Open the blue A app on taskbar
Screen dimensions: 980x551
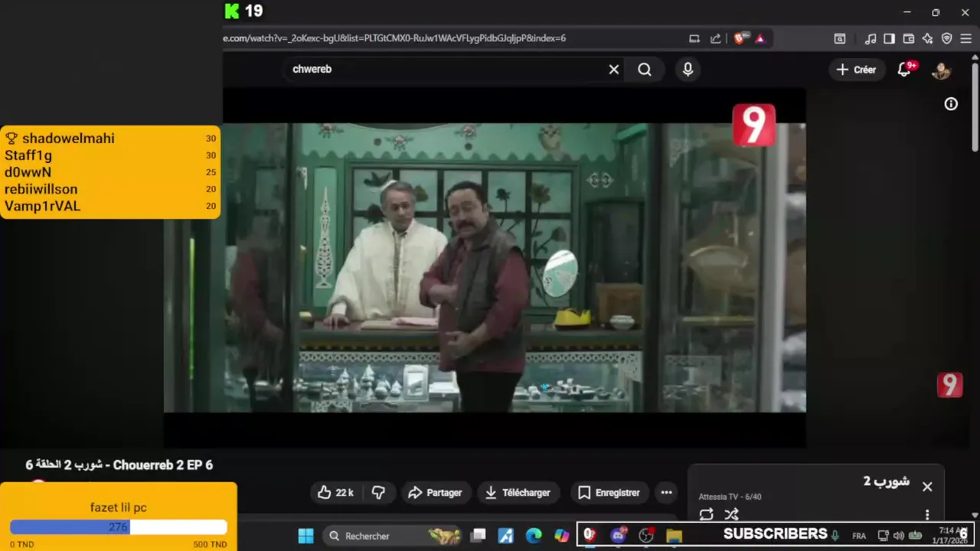click(505, 536)
